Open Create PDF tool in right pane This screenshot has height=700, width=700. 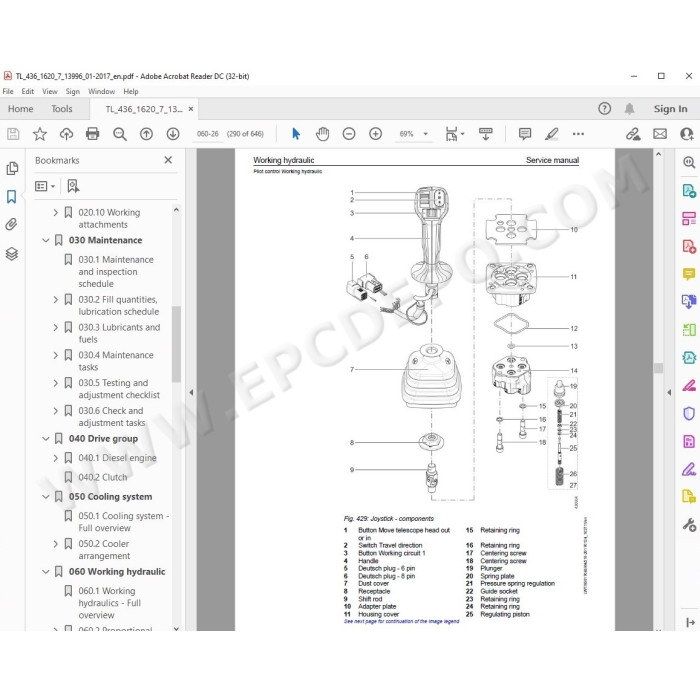point(689,246)
